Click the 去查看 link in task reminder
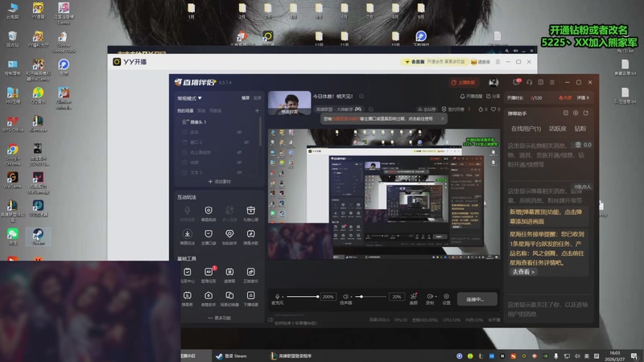This screenshot has width=644, height=362. tap(523, 272)
